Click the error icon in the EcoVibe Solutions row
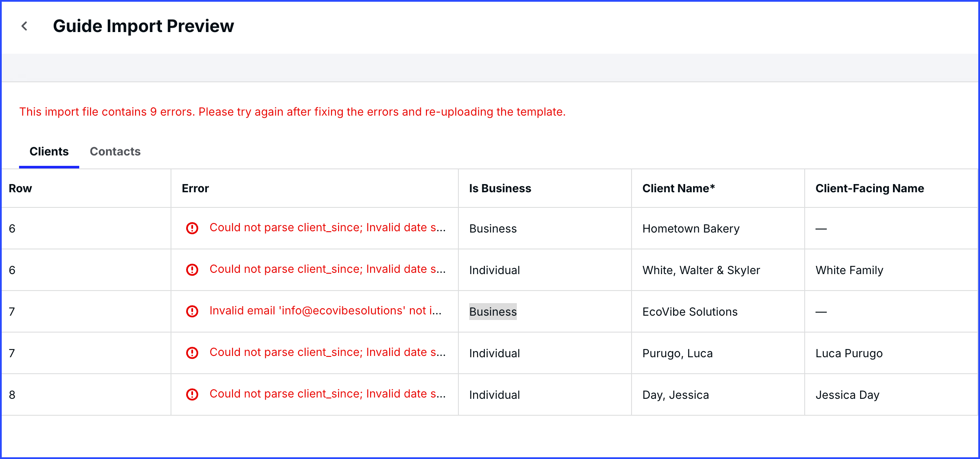Viewport: 980px width, 459px height. 192,311
